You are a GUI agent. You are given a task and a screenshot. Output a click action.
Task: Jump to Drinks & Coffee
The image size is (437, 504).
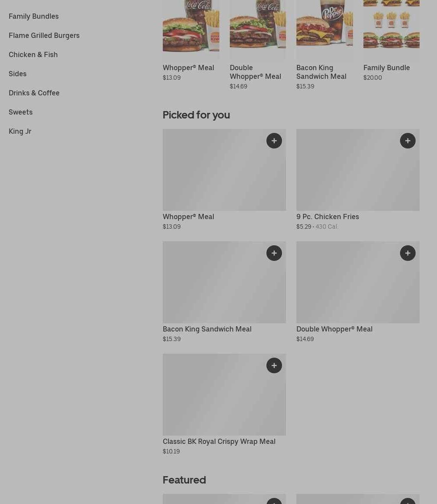coord(34,93)
